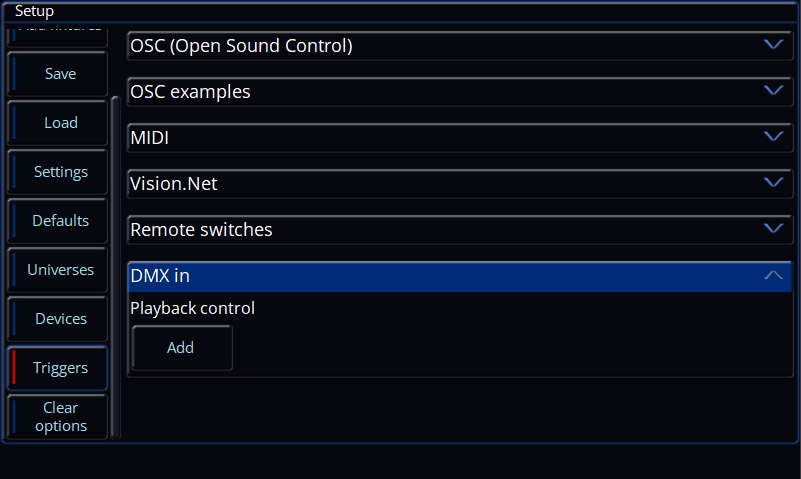Switch to the Devices page
Screen dimensions: 801x479
coord(58,319)
